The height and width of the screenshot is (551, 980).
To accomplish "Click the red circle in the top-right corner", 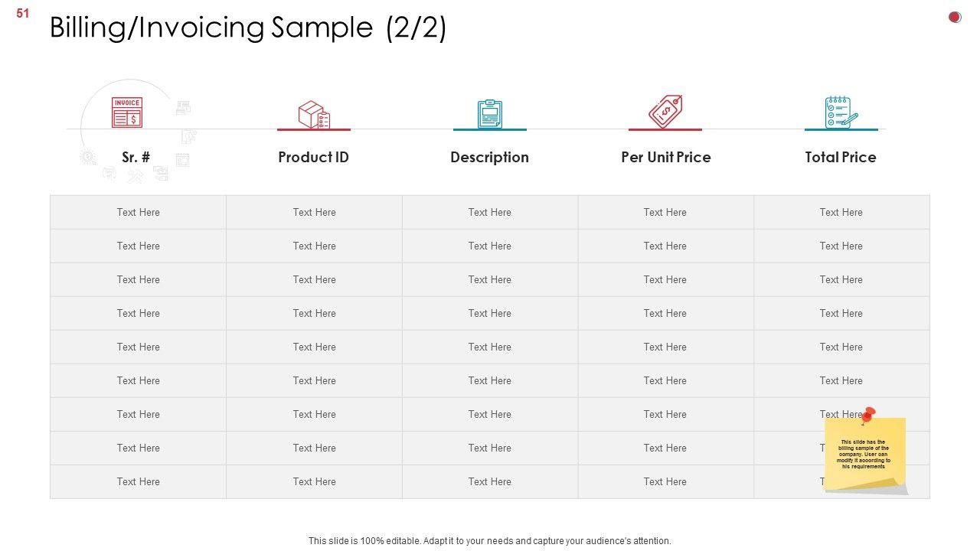I will tap(955, 17).
